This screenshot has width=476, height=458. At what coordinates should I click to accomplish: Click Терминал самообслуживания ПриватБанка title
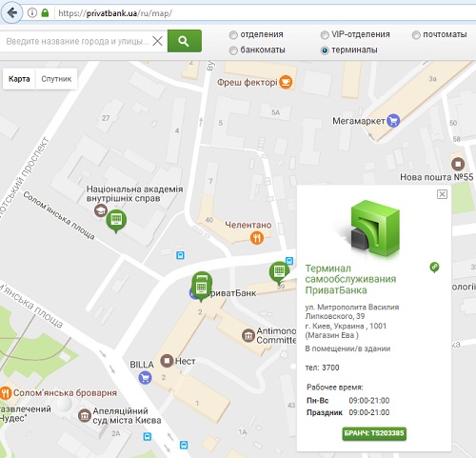click(x=350, y=279)
